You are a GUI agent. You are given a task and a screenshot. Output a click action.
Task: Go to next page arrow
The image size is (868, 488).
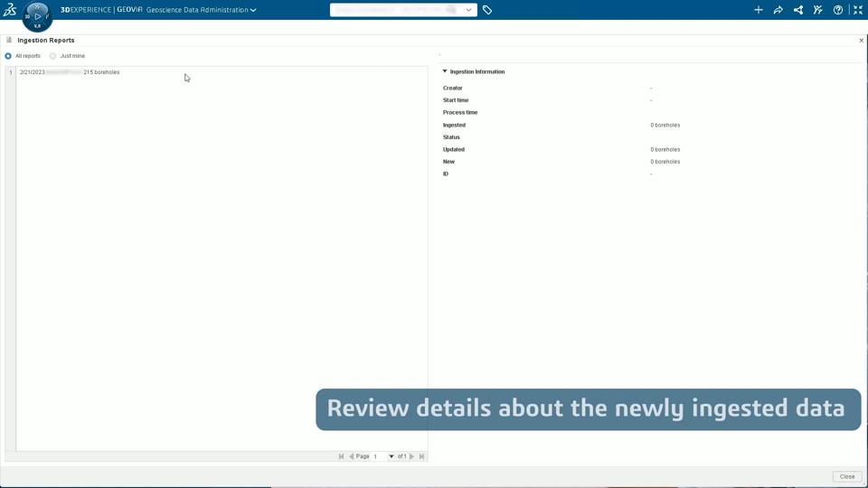(x=412, y=456)
